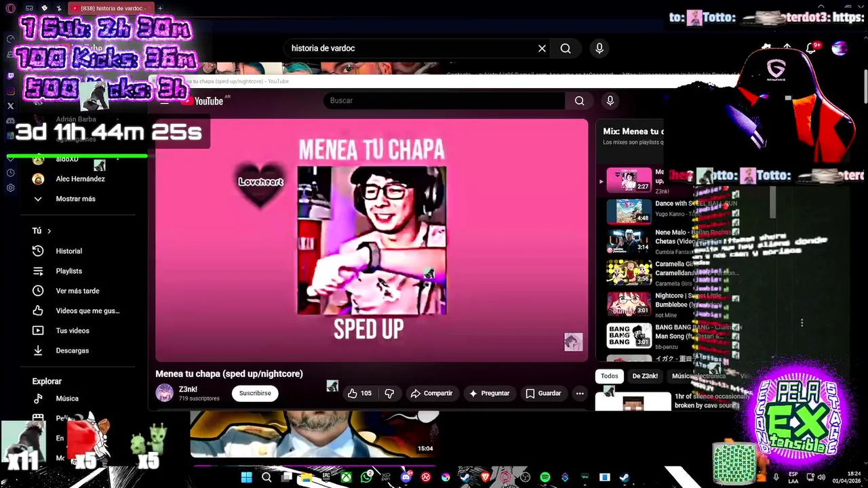The image size is (868, 488).
Task: Open the more actions three-dot menu by Guardar
Action: click(x=580, y=393)
